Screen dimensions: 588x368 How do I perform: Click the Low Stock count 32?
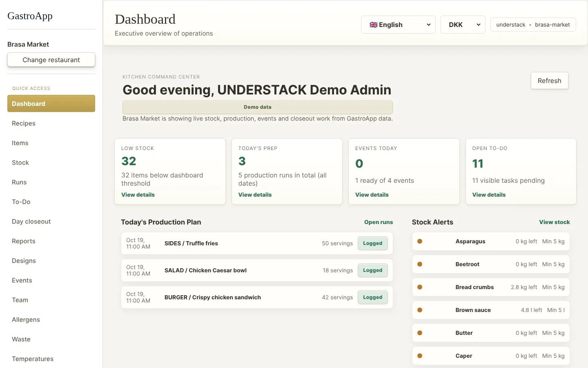click(129, 161)
